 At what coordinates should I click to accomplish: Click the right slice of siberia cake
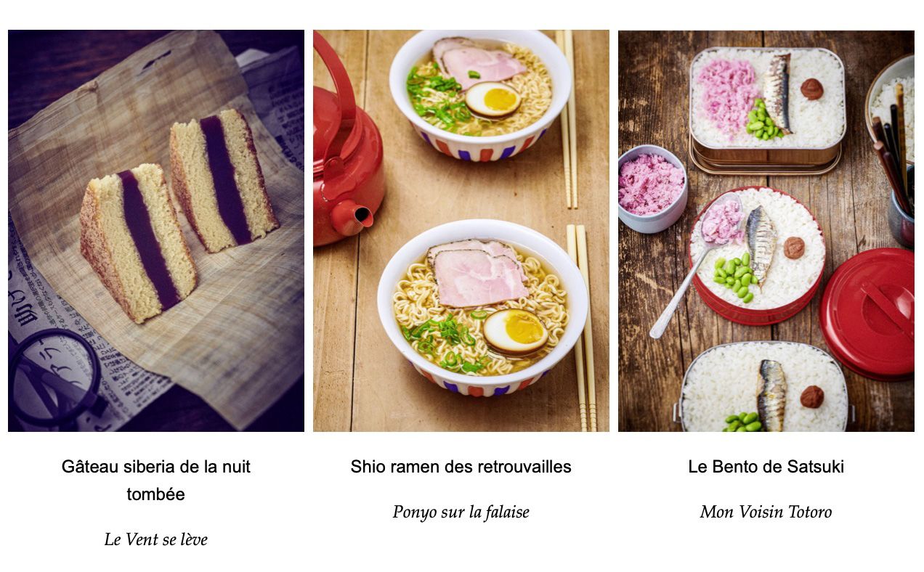tap(223, 179)
